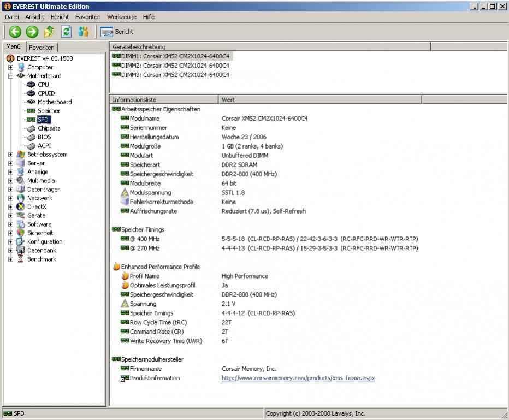Click the Geräte icon in tree

21,216
